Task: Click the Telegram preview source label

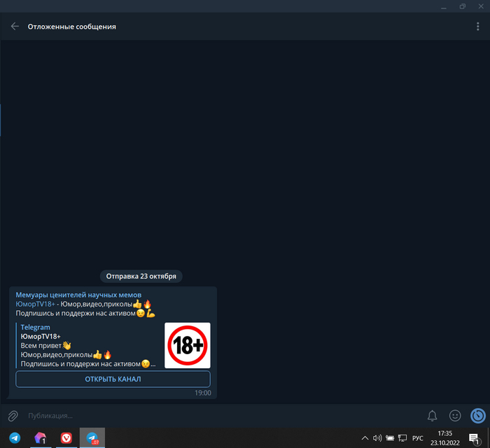Action: (x=35, y=327)
